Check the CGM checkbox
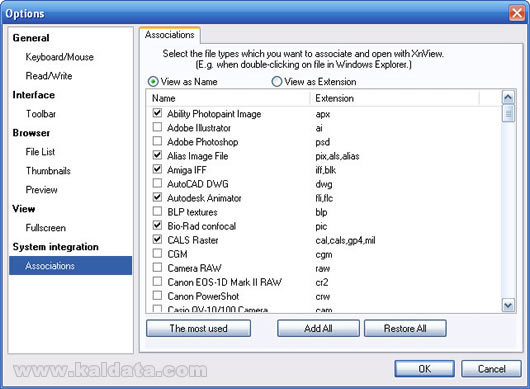 (x=157, y=253)
